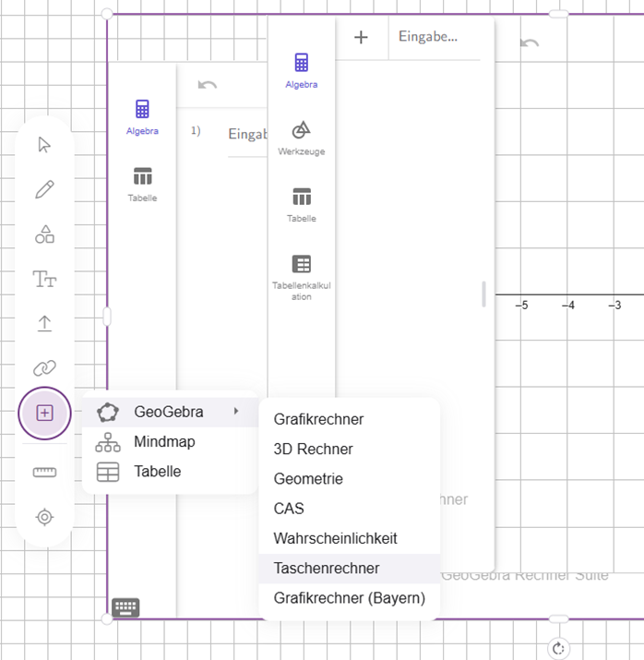Select the text tool (Tt)

pos(44,279)
